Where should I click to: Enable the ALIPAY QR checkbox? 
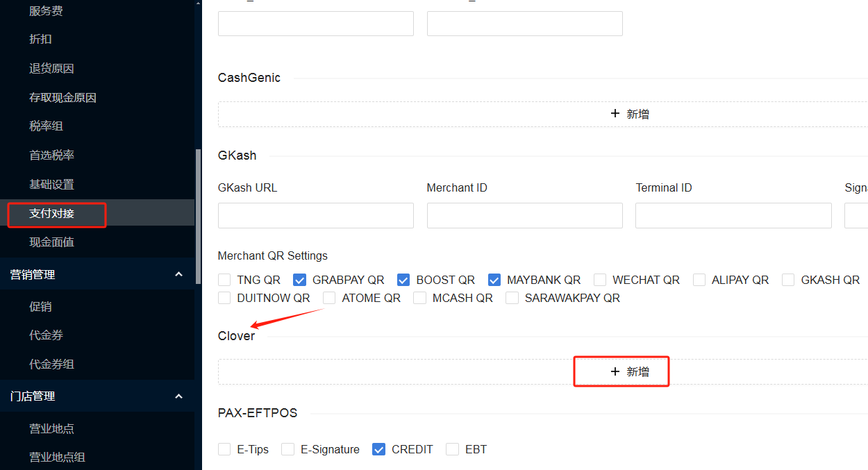(x=699, y=280)
